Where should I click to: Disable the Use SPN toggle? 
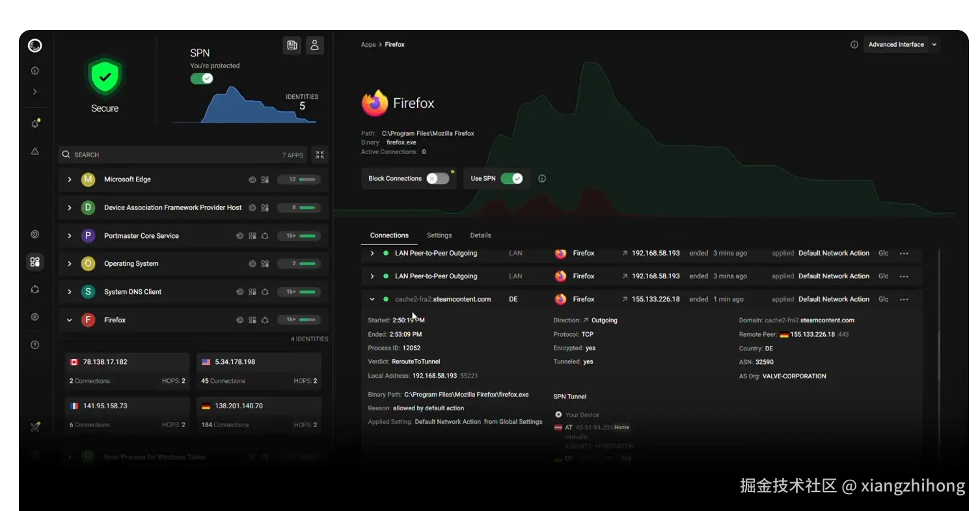pos(512,179)
